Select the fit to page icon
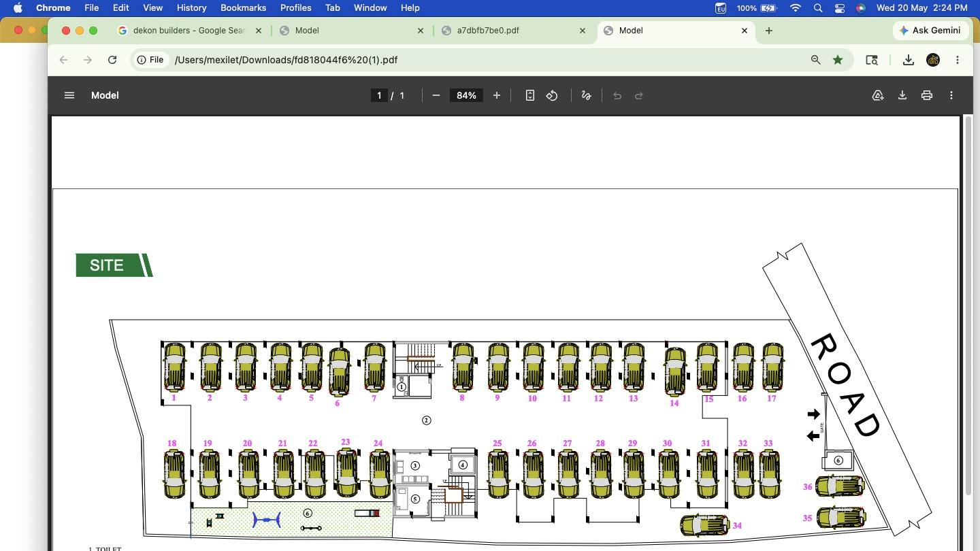This screenshot has height=551, width=980. [530, 95]
